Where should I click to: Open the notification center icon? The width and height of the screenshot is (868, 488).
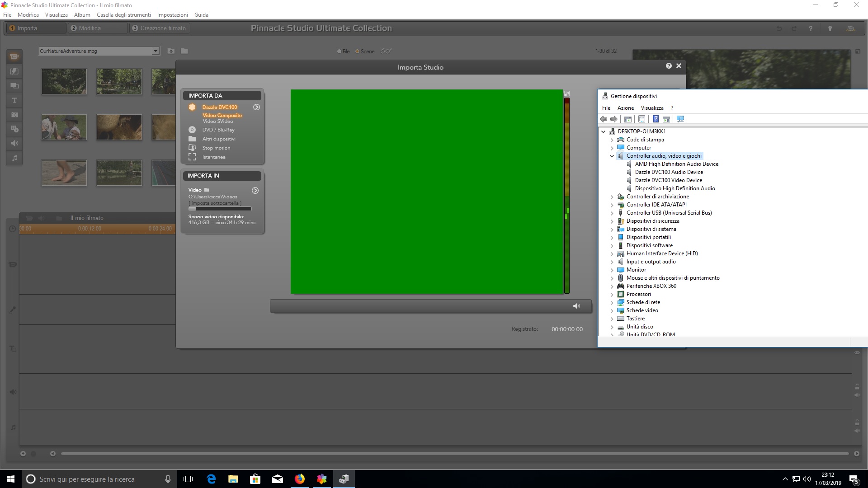854,479
